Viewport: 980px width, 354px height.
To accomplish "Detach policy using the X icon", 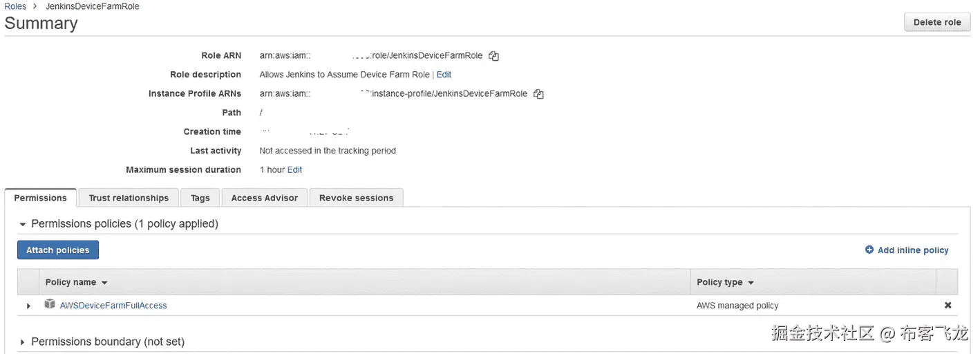I will coord(948,305).
